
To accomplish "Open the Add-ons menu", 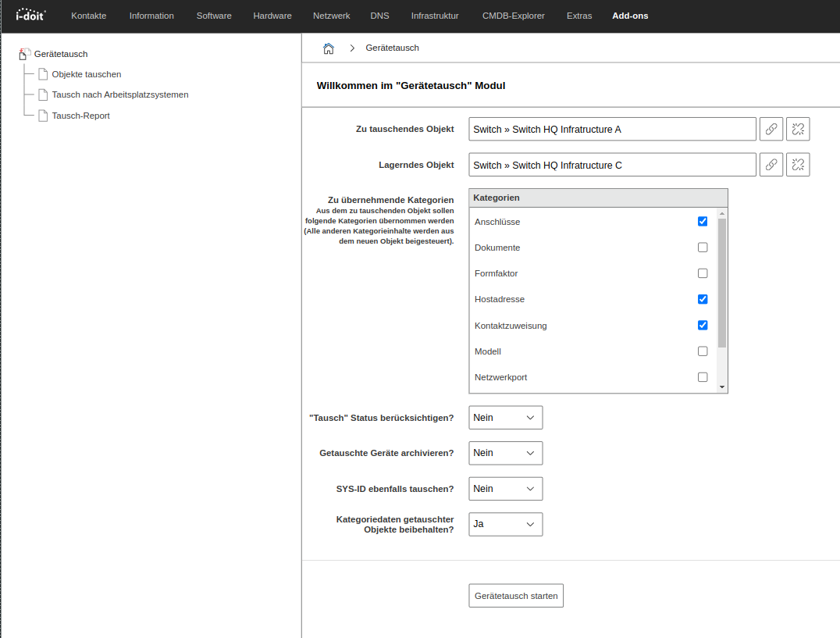I will point(630,16).
